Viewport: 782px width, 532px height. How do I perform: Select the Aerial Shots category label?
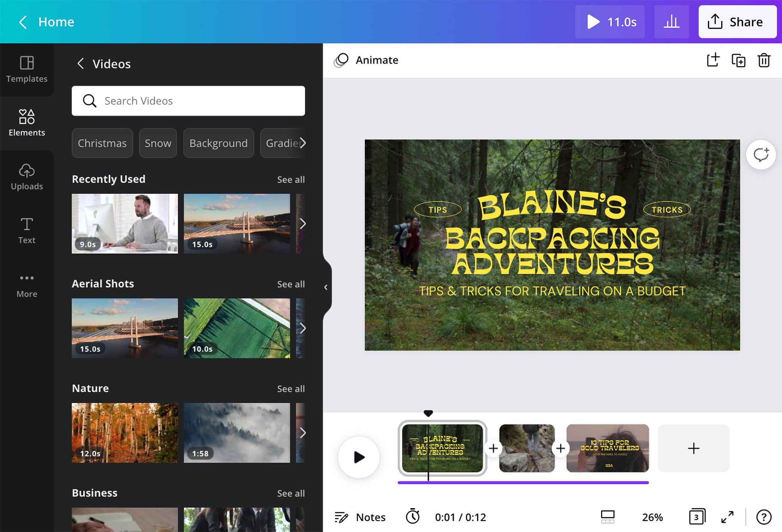[x=103, y=283]
